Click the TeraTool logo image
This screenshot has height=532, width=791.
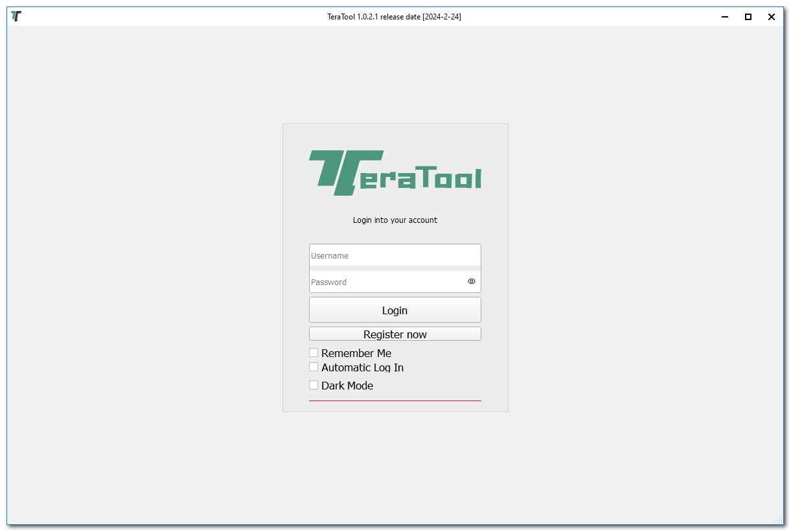point(395,173)
